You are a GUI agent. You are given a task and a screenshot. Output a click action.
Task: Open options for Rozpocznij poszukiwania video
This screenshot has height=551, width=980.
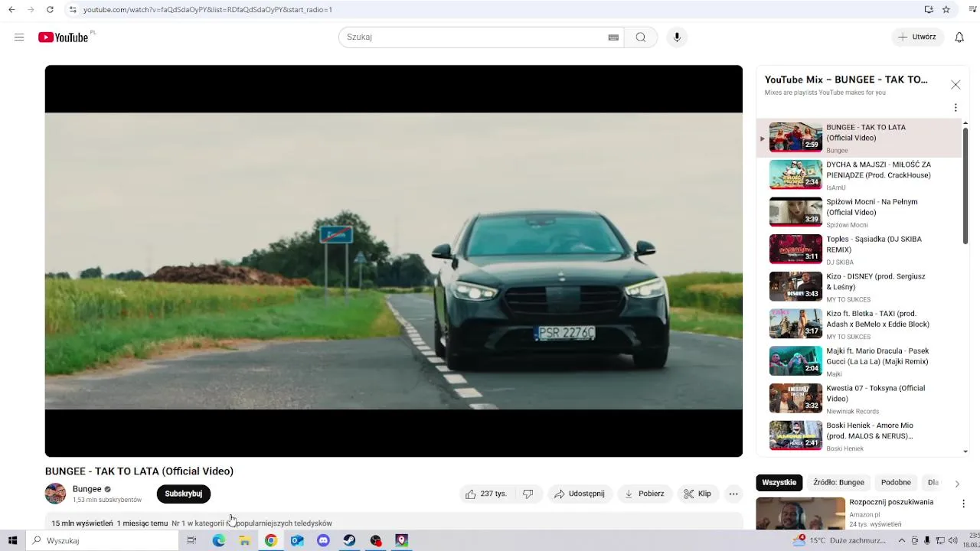[x=963, y=504]
